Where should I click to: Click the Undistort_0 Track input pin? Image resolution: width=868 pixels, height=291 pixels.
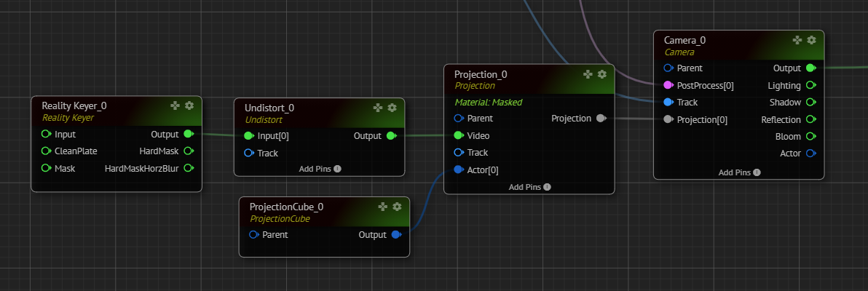249,153
